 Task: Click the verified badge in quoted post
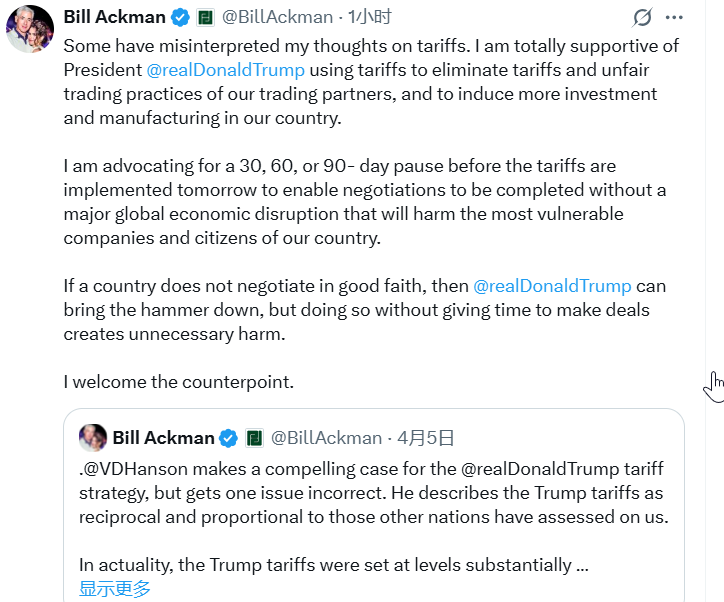pyautogui.click(x=229, y=438)
